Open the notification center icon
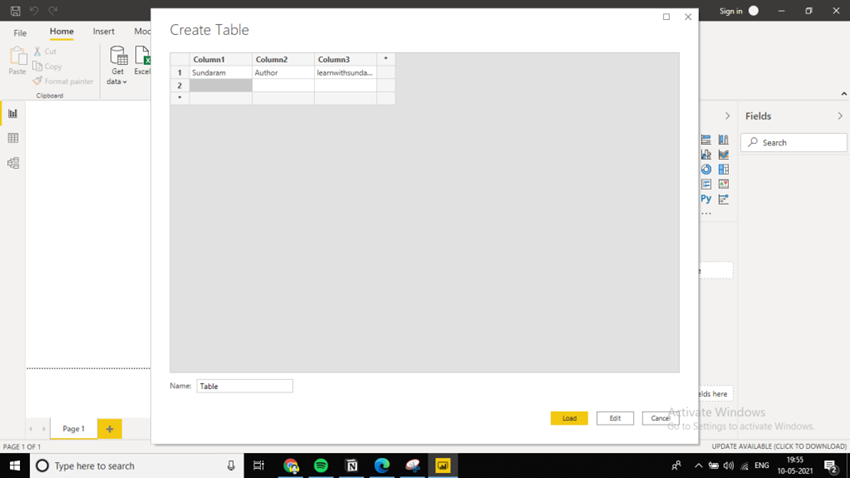Image resolution: width=850 pixels, height=478 pixels. [x=831, y=466]
